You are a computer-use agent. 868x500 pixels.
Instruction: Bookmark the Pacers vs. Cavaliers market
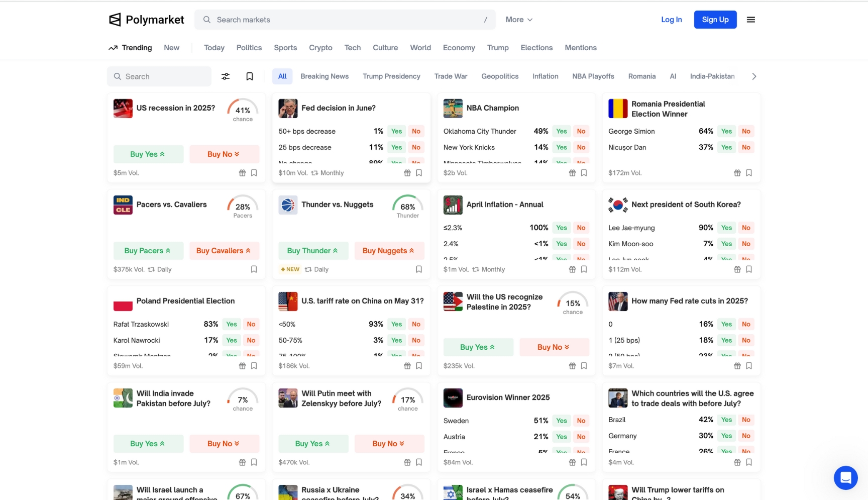pyautogui.click(x=254, y=269)
